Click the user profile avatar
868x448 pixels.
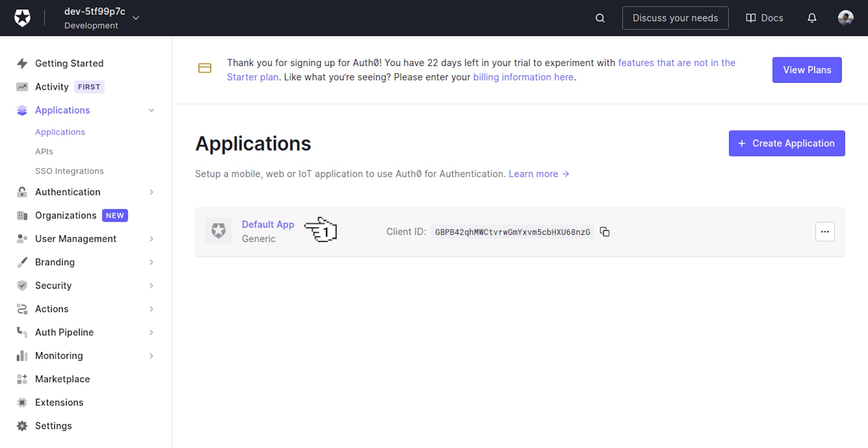pos(845,18)
